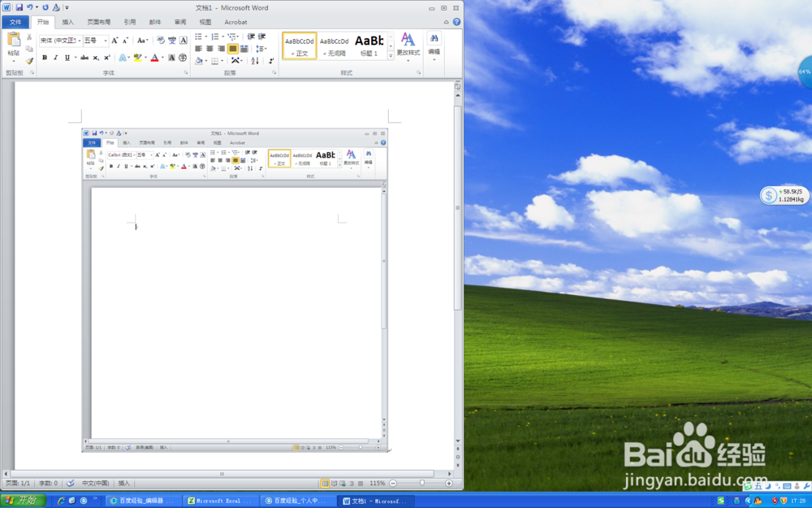This screenshot has height=508, width=812.
Task: Switch to the 审阅 (Review) tab
Action: tap(180, 22)
